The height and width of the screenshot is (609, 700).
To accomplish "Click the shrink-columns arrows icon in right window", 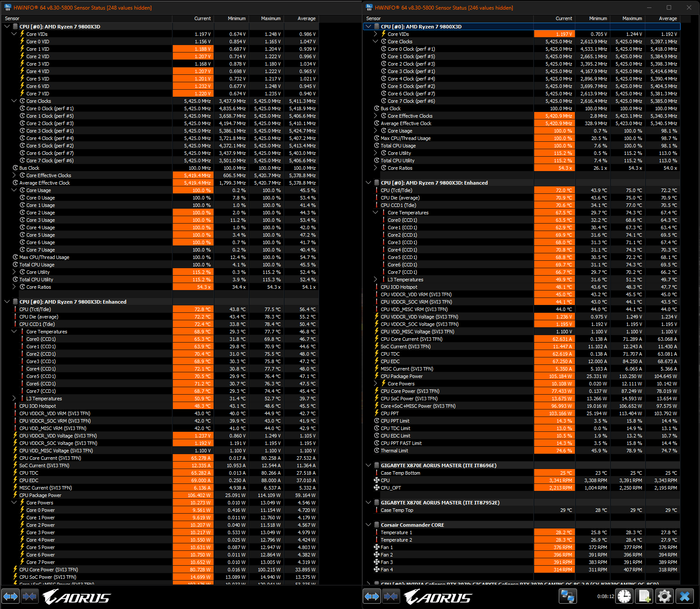I will point(391,596).
